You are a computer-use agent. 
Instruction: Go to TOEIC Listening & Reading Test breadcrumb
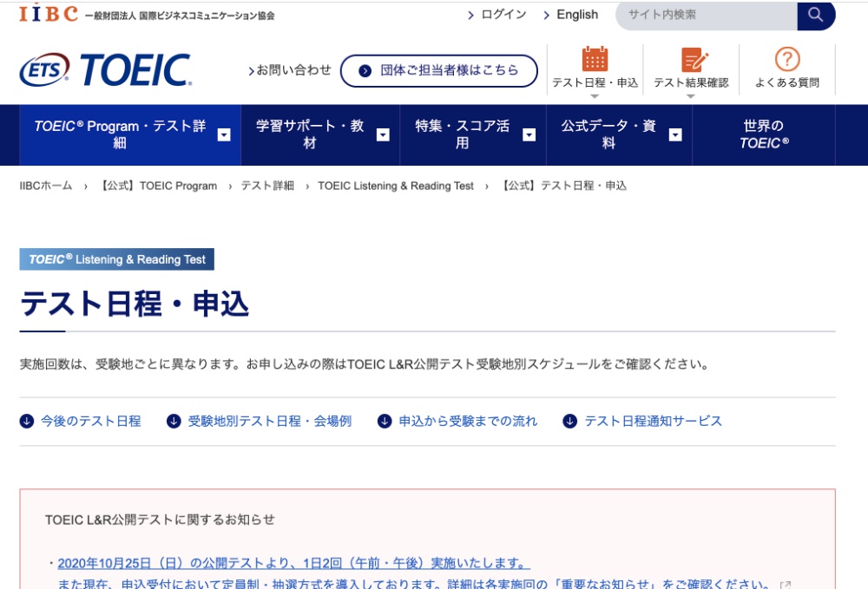point(396,186)
